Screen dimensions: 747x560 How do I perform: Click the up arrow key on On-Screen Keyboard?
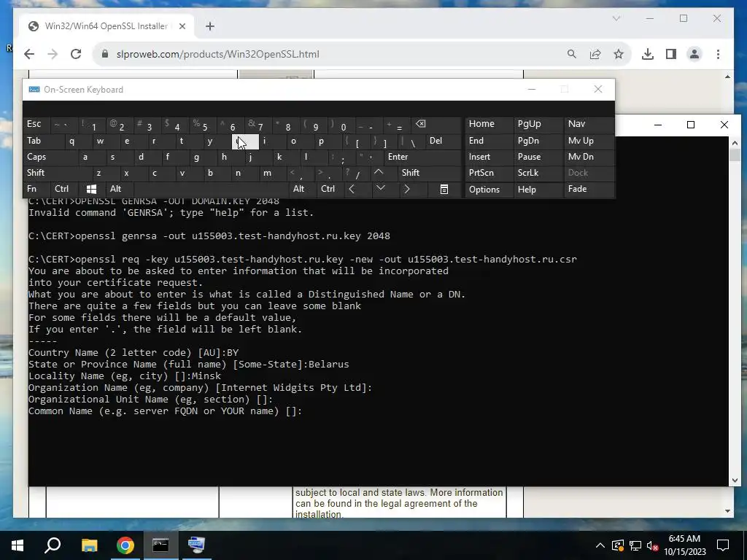point(379,172)
